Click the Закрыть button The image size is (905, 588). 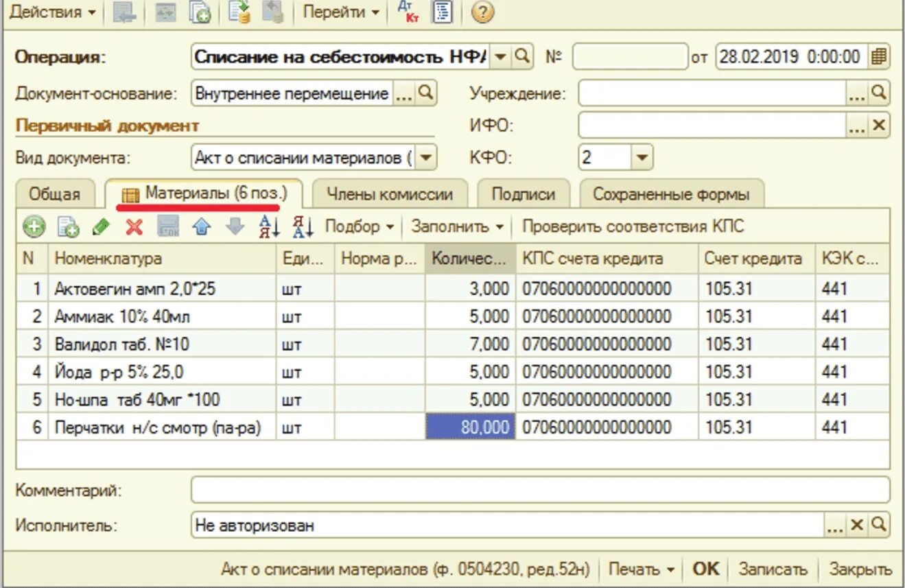click(x=860, y=569)
